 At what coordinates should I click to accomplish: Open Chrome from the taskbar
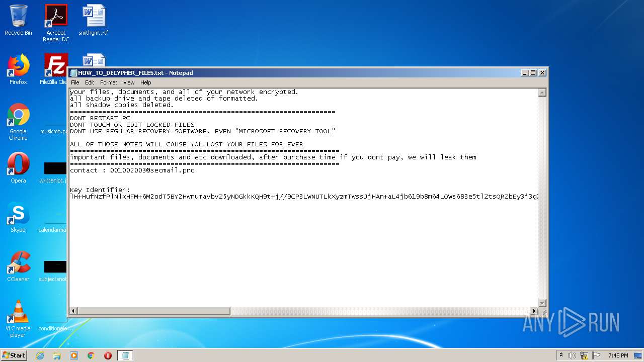[x=91, y=355]
